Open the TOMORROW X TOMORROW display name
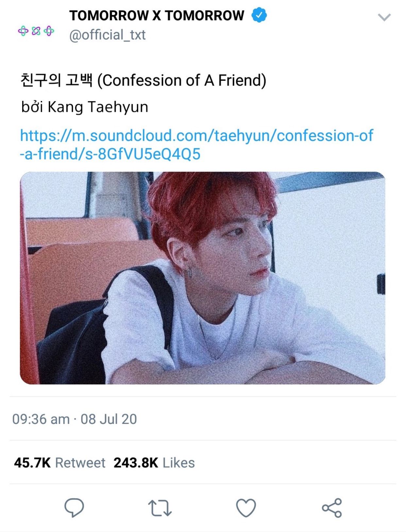Viewport: 406px width, 532px height. point(157,15)
